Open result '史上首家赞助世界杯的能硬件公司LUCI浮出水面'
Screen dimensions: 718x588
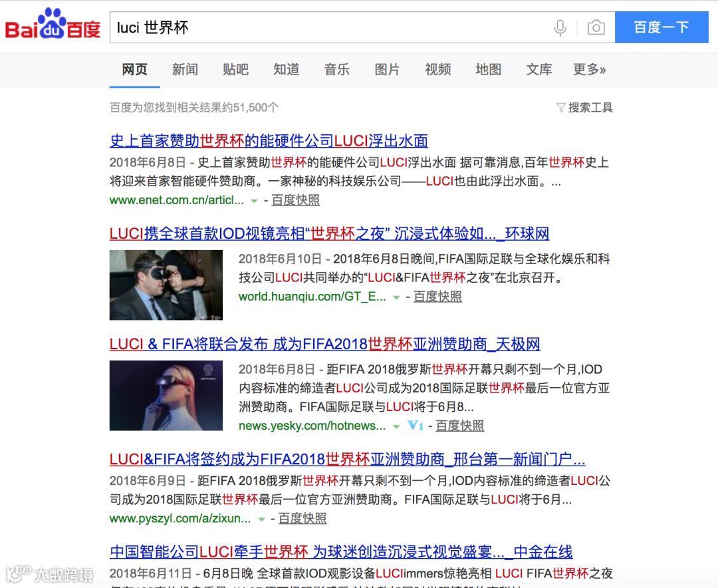269,141
